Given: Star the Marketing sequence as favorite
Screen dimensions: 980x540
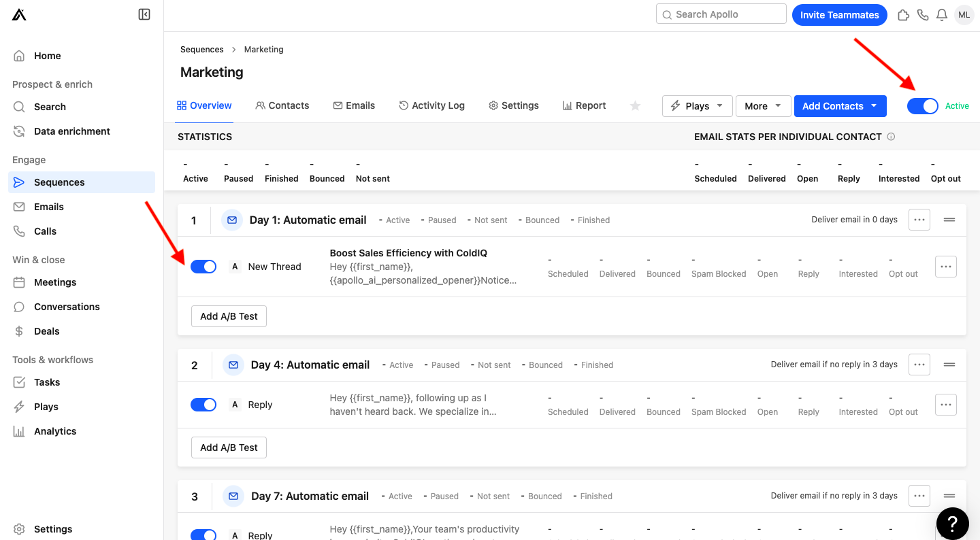Looking at the screenshot, I should click(635, 106).
